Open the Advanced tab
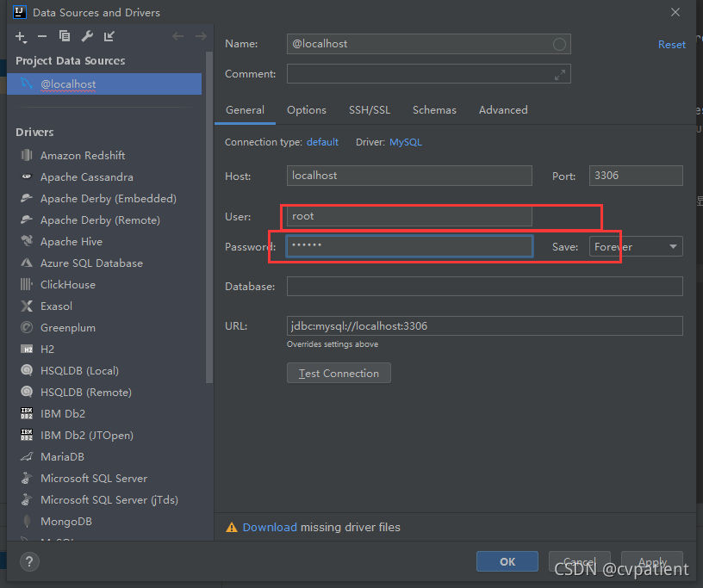Viewport: 703px width, 588px height. (503, 110)
